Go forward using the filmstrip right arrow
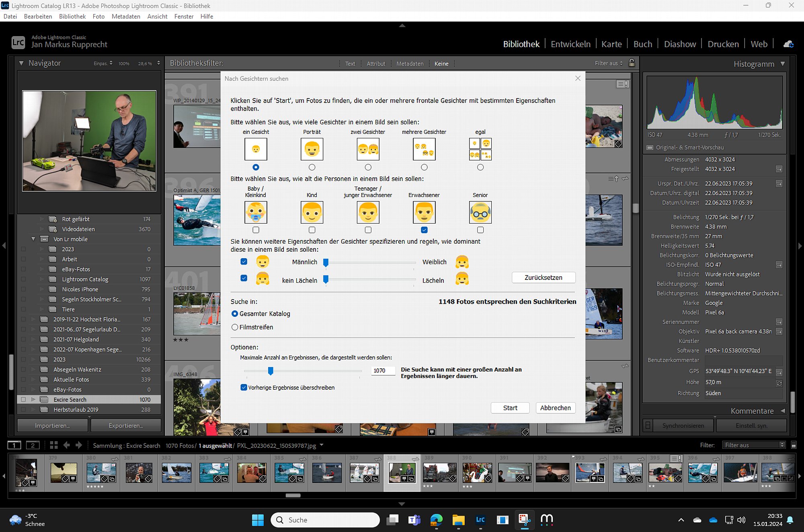The height and width of the screenshot is (532, 804). tap(79, 445)
